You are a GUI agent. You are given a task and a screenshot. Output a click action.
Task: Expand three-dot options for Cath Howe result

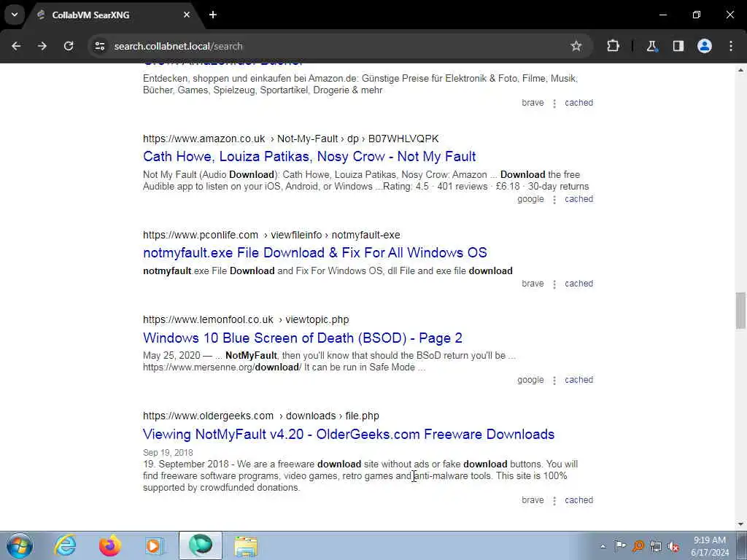(x=554, y=200)
